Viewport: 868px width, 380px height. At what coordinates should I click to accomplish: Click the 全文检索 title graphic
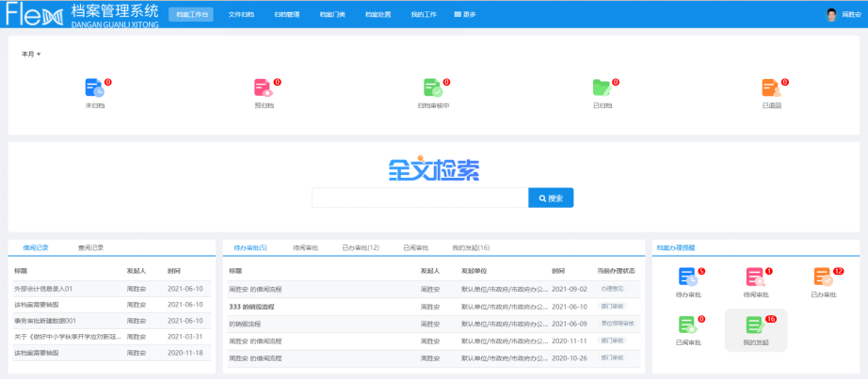coord(433,167)
